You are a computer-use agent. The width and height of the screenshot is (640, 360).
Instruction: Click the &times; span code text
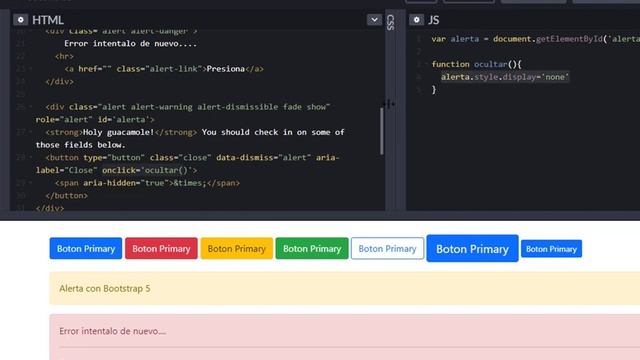pos(190,183)
